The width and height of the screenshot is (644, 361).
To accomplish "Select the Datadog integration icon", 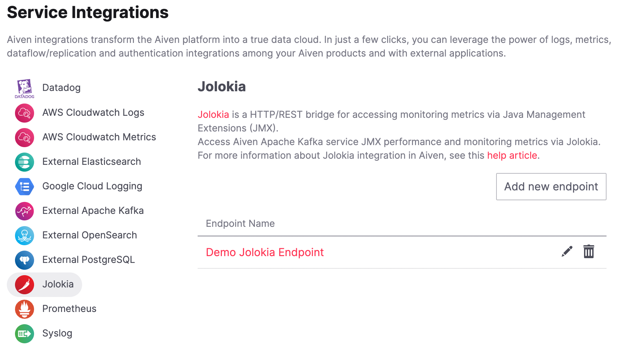I will point(24,88).
